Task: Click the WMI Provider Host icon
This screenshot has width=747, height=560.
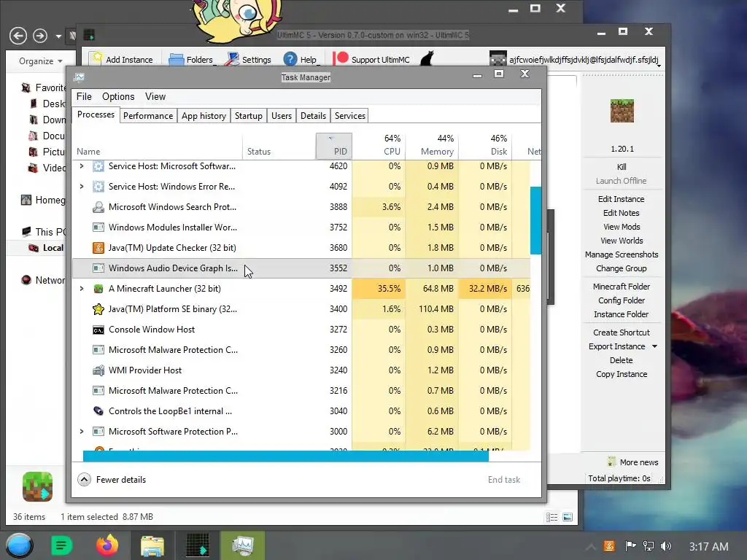Action: click(x=98, y=370)
